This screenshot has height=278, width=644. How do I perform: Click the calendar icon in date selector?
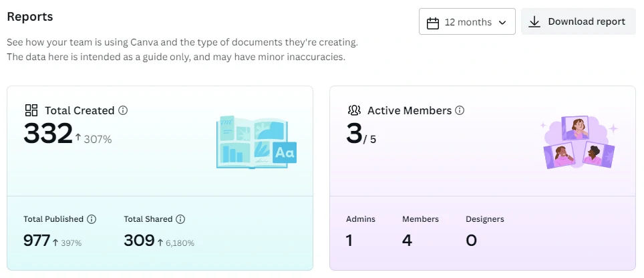click(433, 22)
